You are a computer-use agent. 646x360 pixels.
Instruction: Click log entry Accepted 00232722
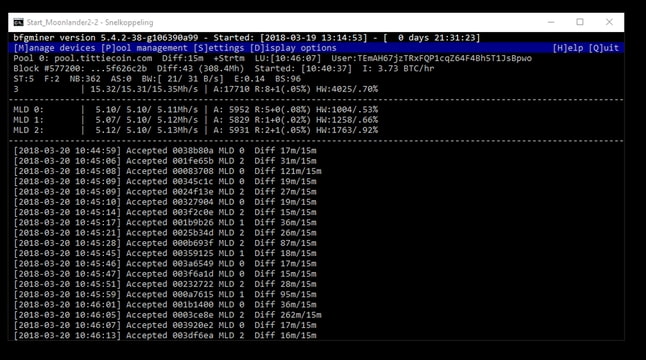[x=165, y=284]
